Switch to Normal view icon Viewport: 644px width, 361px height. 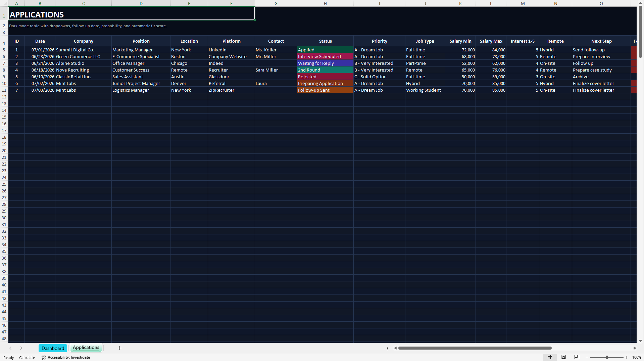550,357
